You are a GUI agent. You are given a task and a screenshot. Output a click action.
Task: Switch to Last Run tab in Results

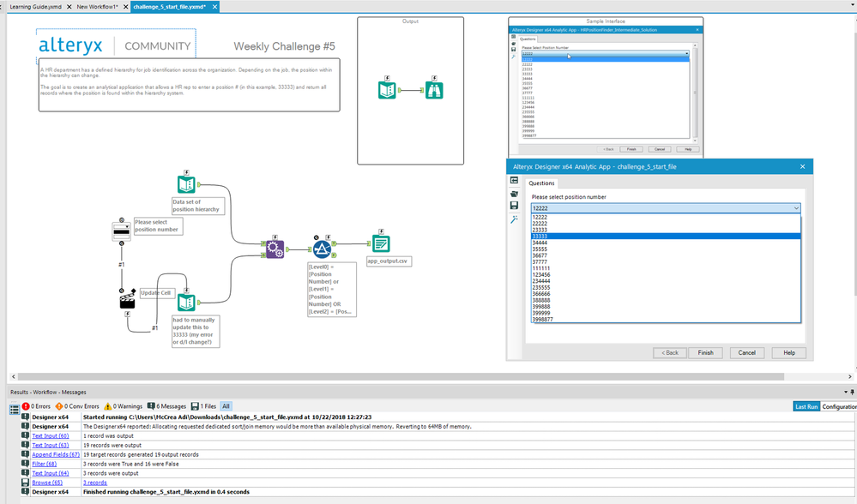(x=806, y=407)
